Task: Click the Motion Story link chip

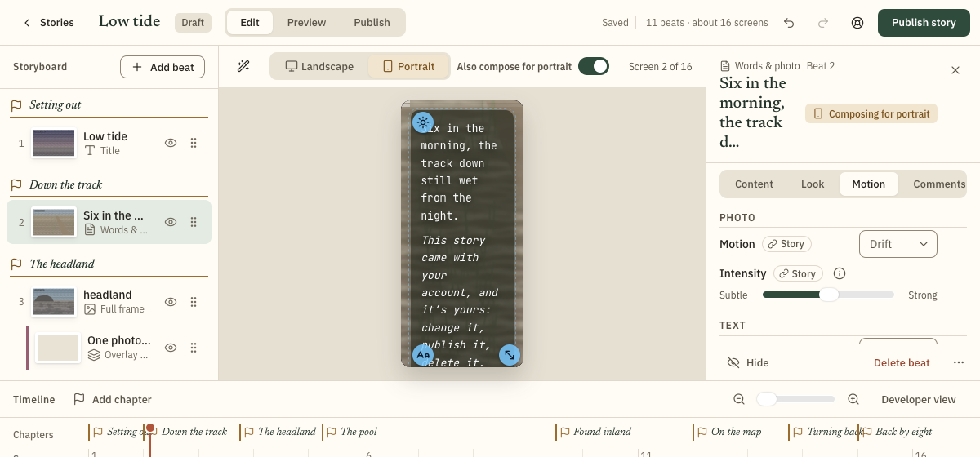Action: point(785,244)
